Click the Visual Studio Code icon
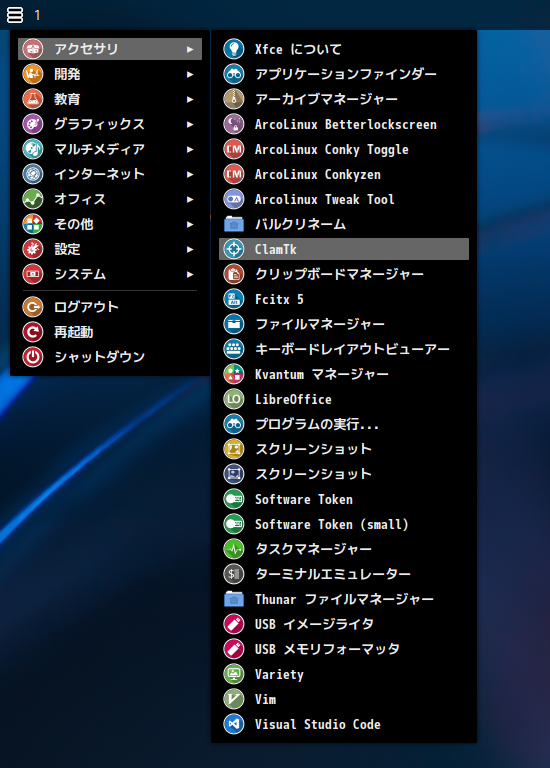Viewport: 550px width, 768px height. (234, 724)
